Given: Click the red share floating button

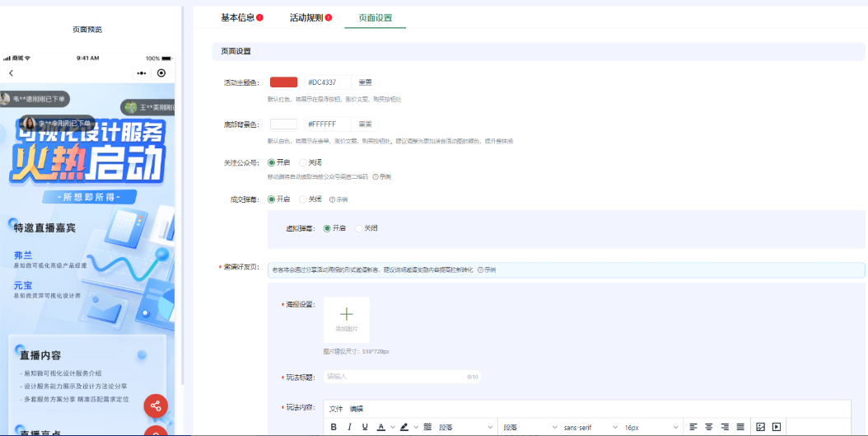Looking at the screenshot, I should pyautogui.click(x=156, y=406).
